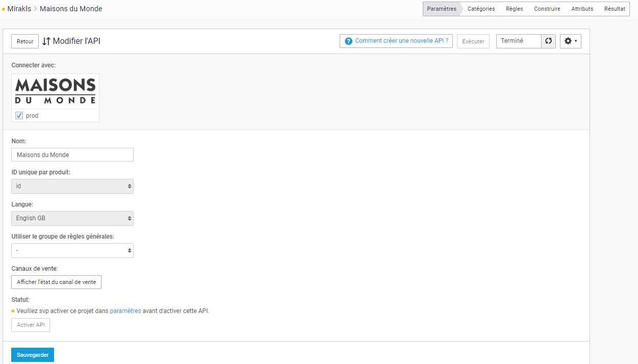
Task: Open the gear settings menu
Action: point(571,41)
